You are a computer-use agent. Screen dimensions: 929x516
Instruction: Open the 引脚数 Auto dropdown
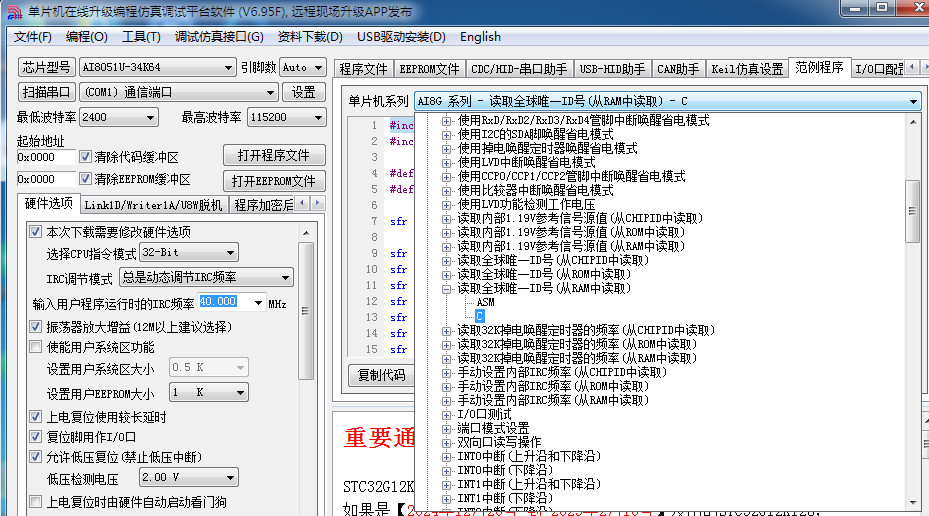[x=302, y=68]
